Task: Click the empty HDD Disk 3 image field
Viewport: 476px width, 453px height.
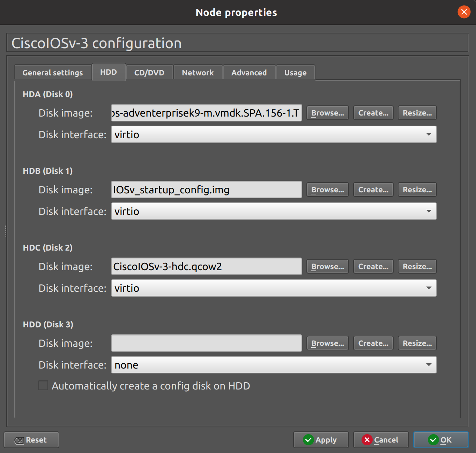Action: point(206,343)
